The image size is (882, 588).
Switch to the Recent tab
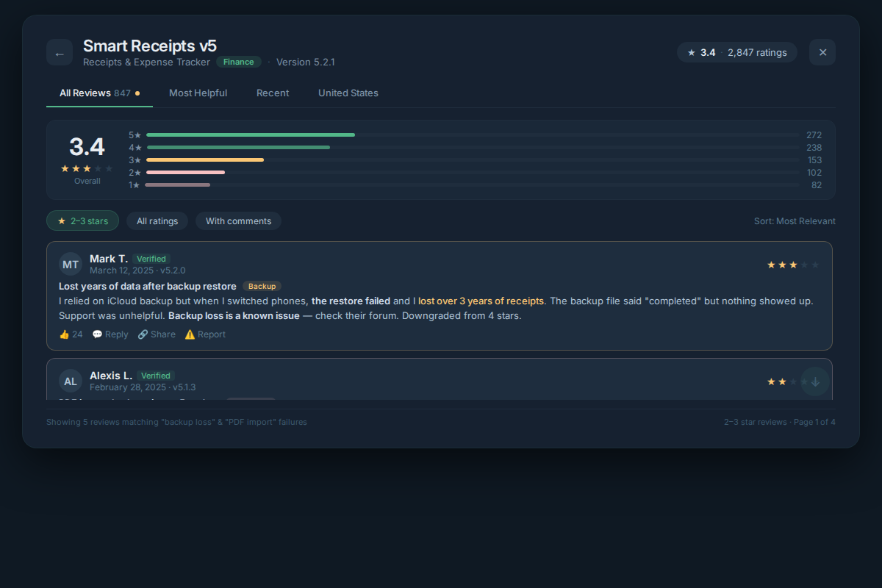click(273, 93)
